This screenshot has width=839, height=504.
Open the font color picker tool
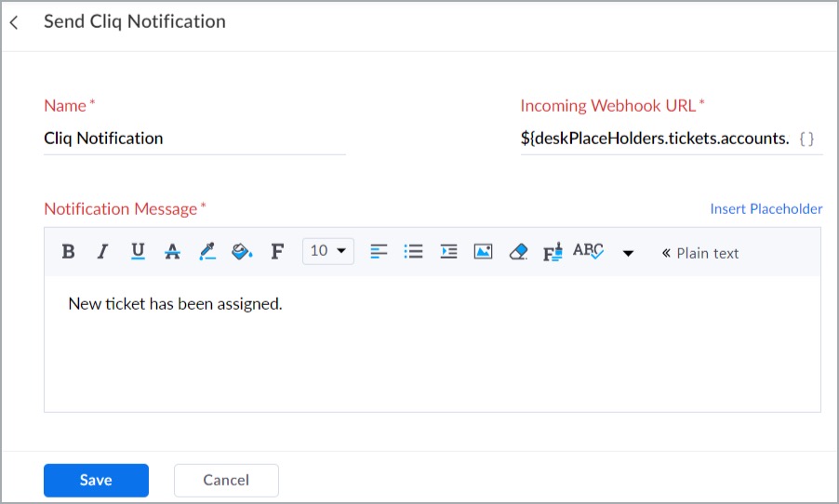(207, 251)
